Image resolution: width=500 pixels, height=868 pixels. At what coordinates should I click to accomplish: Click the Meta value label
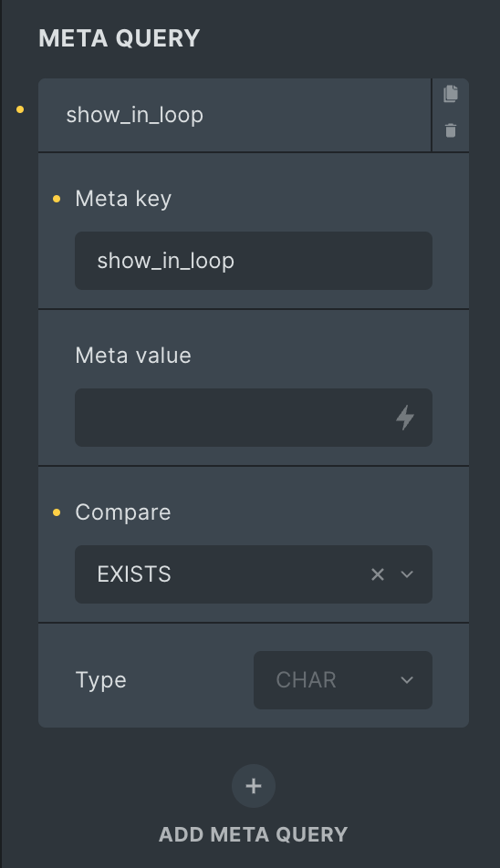(x=133, y=356)
